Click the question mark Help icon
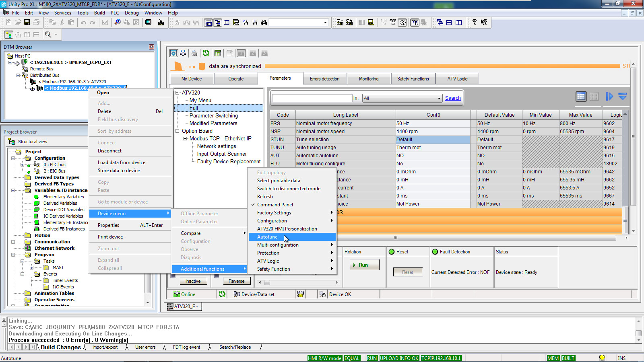This screenshot has height=362, width=644. click(x=475, y=22)
